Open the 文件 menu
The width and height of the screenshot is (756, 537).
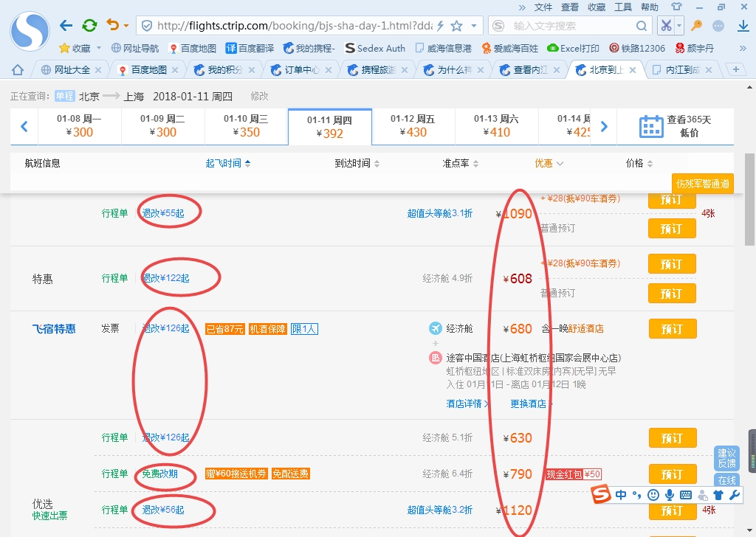543,7
